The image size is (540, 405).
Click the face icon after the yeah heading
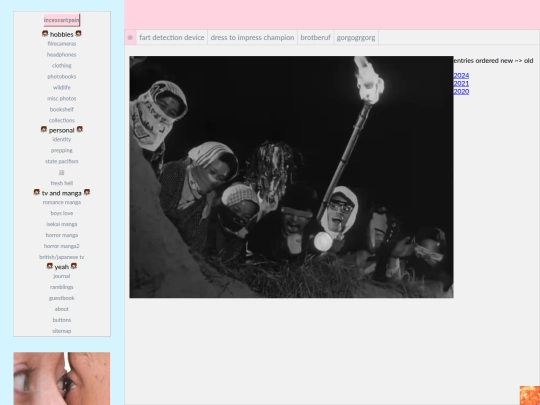[x=74, y=266]
